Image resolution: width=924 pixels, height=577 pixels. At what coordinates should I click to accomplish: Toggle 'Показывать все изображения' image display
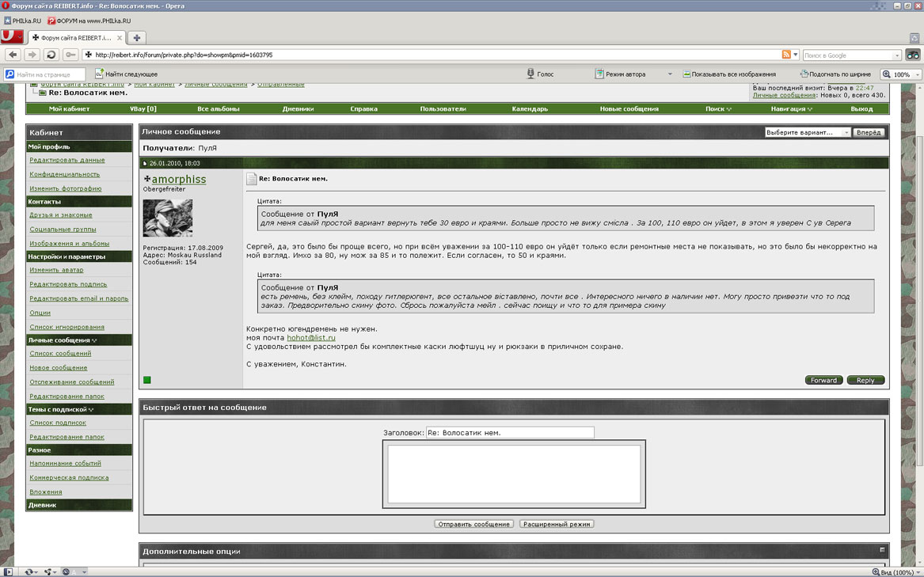point(728,74)
